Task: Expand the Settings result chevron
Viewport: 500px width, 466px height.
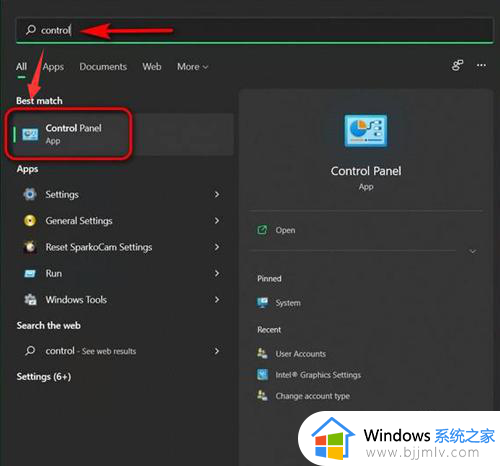Action: click(217, 194)
